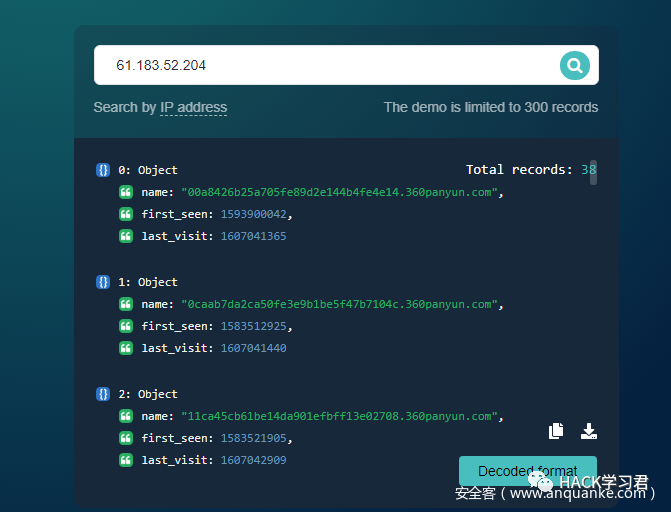The image size is (671, 512).
Task: Copy results with the clipboard icon
Action: click(556, 431)
